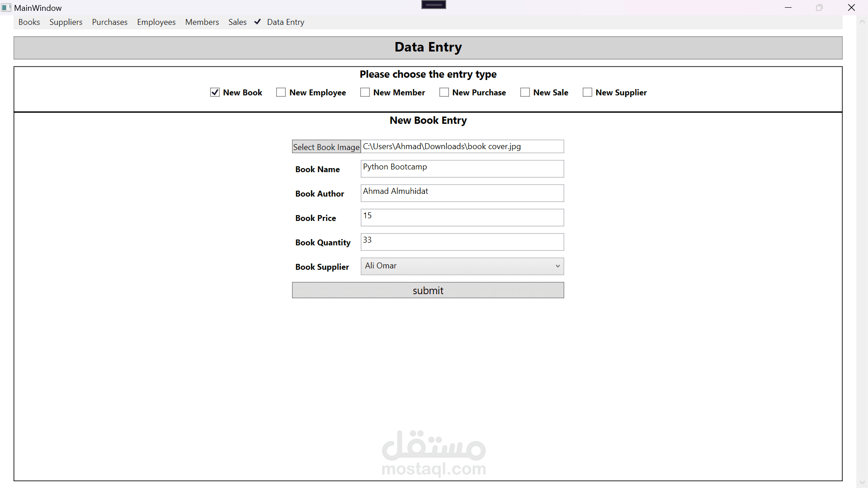868x488 pixels.
Task: Expand the Book Supplier dropdown arrow
Action: click(x=557, y=267)
